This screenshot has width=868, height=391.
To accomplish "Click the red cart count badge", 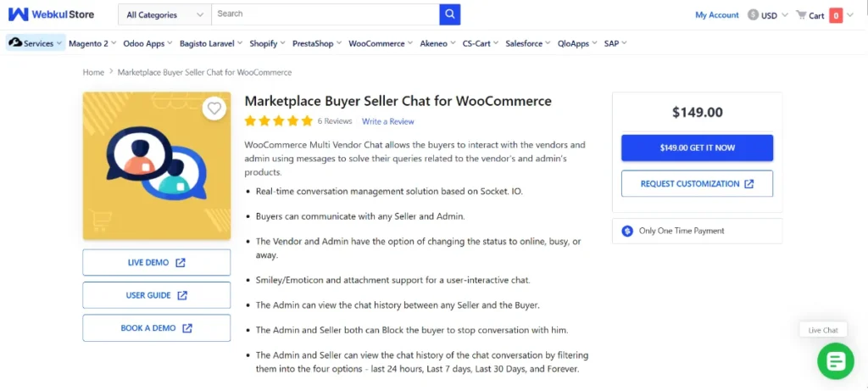I will (836, 15).
